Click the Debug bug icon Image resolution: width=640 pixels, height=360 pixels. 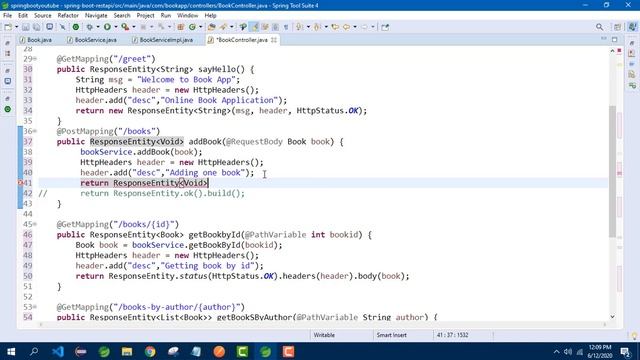[x=89, y=27]
